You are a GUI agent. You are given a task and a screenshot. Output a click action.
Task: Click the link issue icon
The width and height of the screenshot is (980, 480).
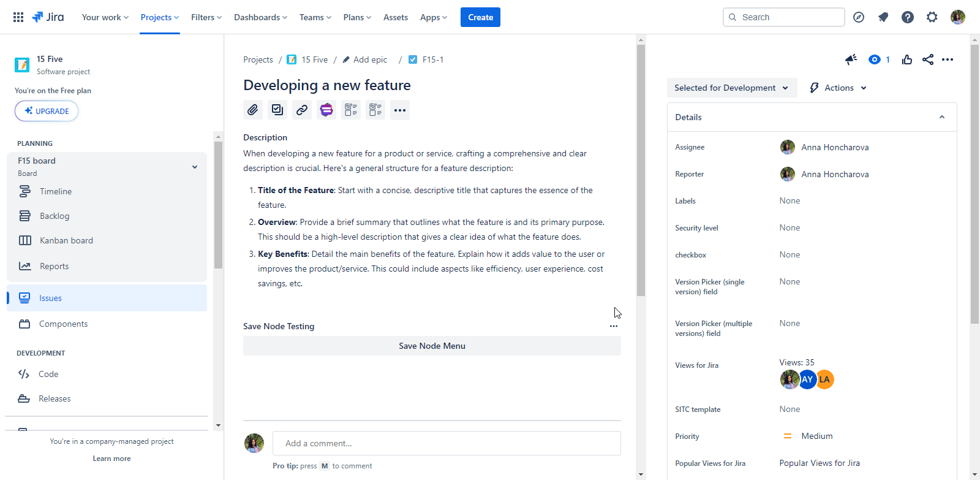tap(302, 110)
